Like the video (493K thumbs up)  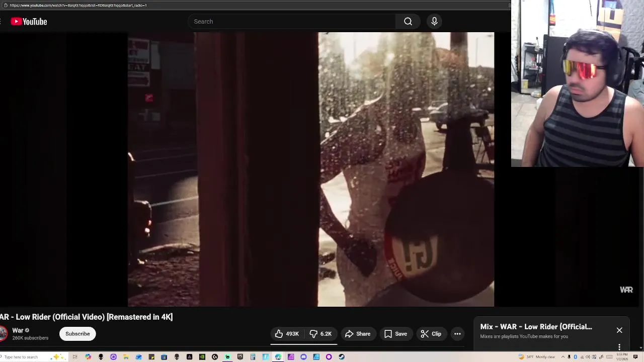[x=287, y=334]
